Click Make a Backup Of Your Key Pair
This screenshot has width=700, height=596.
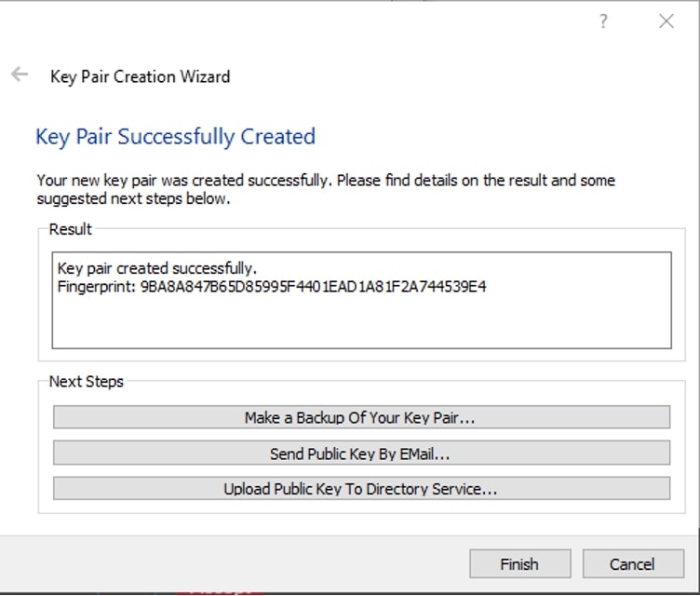coord(361,417)
